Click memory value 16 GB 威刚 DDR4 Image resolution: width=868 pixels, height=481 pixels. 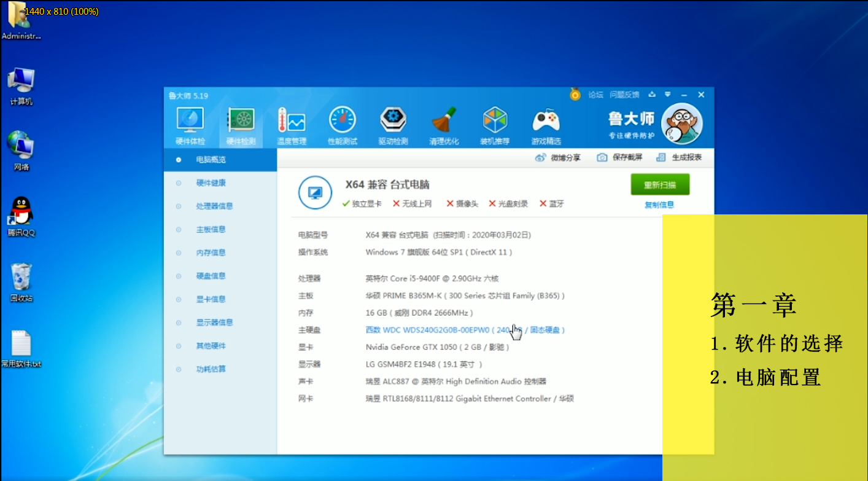point(419,313)
